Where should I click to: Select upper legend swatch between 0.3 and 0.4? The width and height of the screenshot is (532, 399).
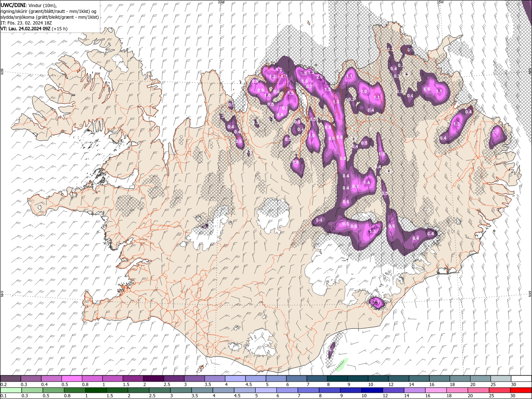[31, 379]
